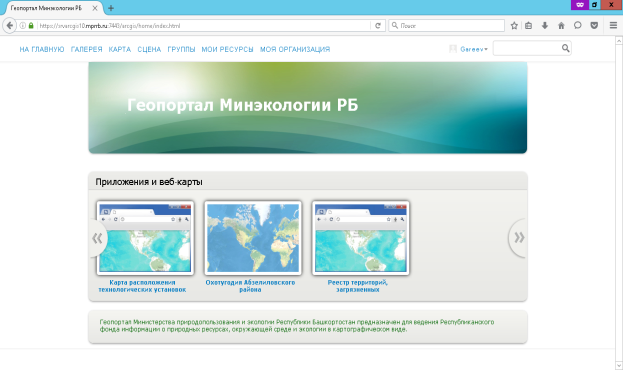Open a new browser tab
624x370 pixels.
click(111, 8)
